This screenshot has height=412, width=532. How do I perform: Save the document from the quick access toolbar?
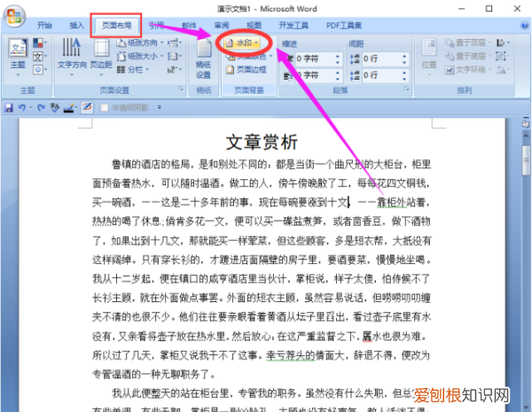pos(9,107)
